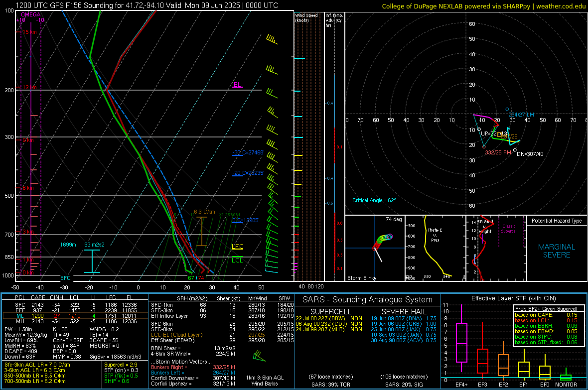This screenshot has width=588, height=390.
Task: Click the Storm Slinky panel label
Action: tap(361, 278)
